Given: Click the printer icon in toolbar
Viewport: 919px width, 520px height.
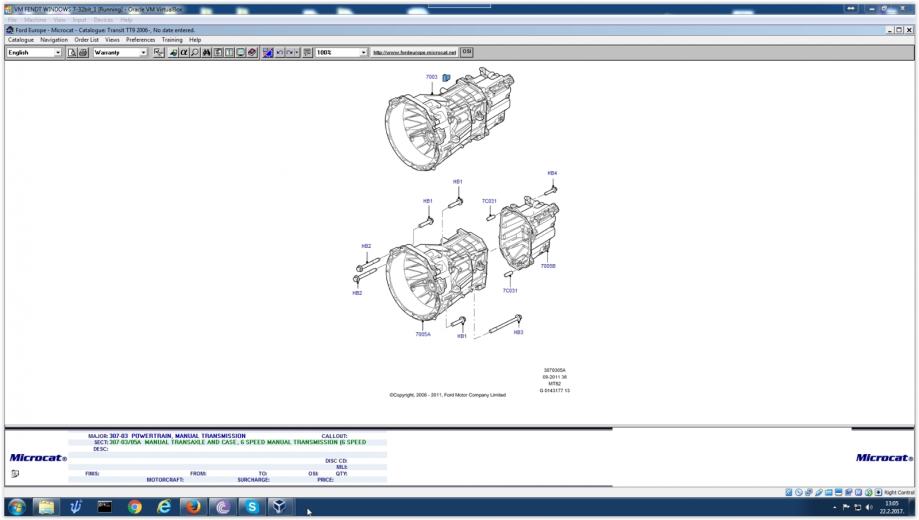Looking at the screenshot, I should pyautogui.click(x=83, y=52).
